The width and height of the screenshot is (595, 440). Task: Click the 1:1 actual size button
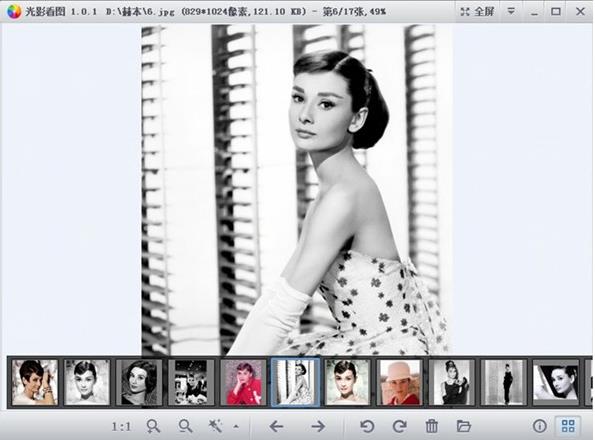coord(121,427)
